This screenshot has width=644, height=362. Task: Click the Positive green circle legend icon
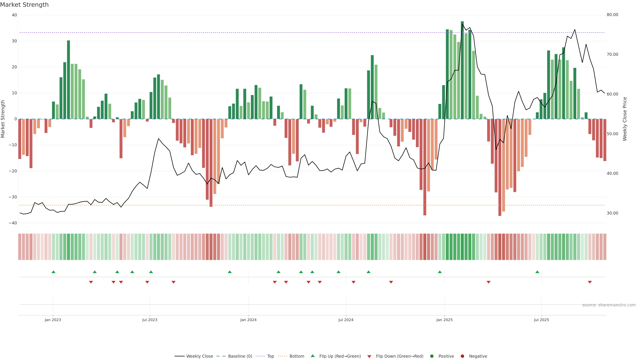[x=432, y=356]
